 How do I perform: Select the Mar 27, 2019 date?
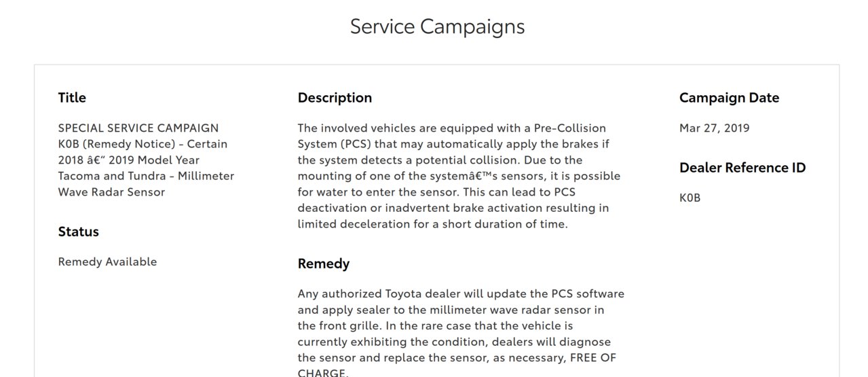point(714,128)
